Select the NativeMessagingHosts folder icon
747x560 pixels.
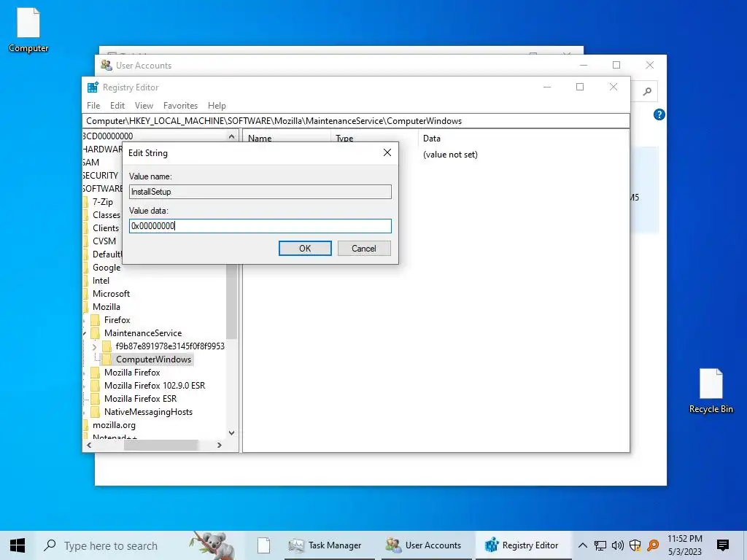[x=96, y=412]
